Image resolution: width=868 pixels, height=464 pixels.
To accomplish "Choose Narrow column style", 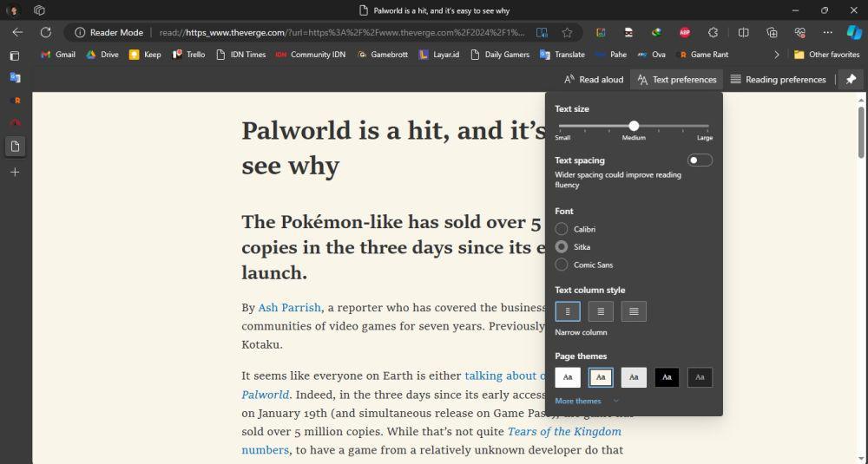I will (568, 311).
